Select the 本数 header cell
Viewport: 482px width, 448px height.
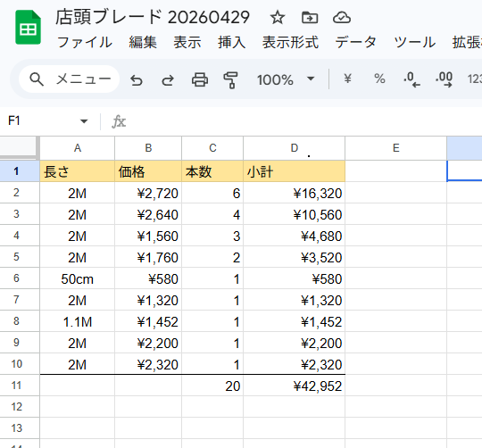(x=212, y=171)
